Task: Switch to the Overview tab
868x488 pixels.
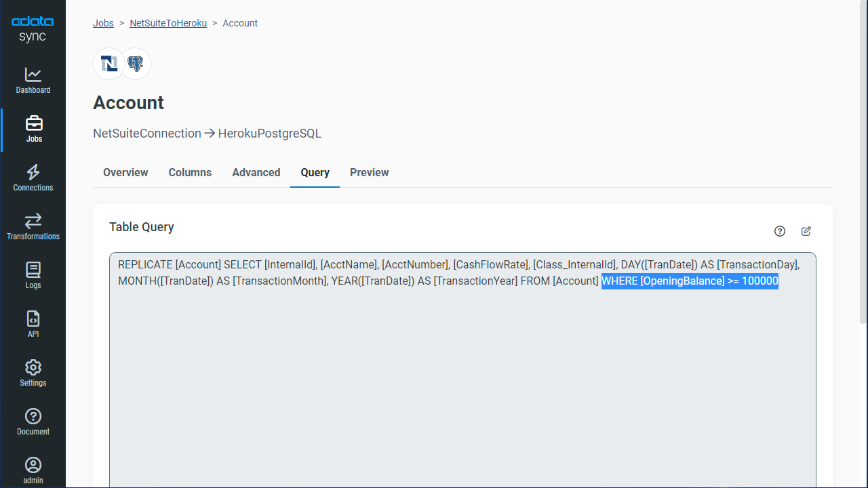Action: [125, 172]
